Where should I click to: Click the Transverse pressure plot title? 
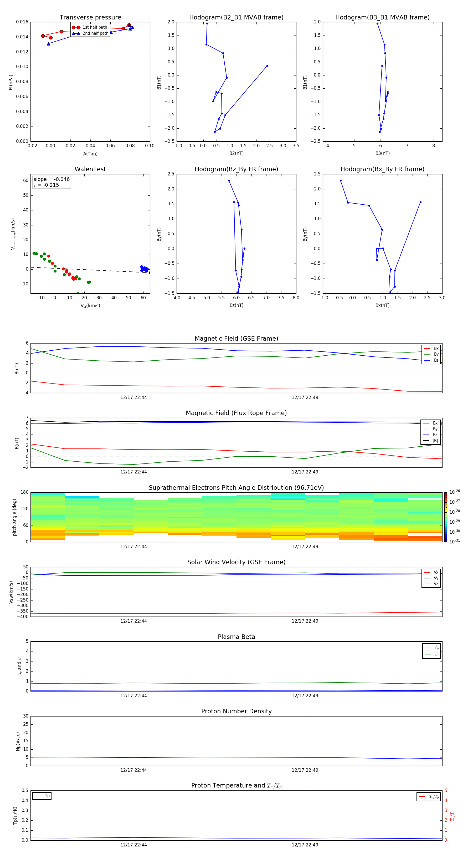(x=90, y=18)
